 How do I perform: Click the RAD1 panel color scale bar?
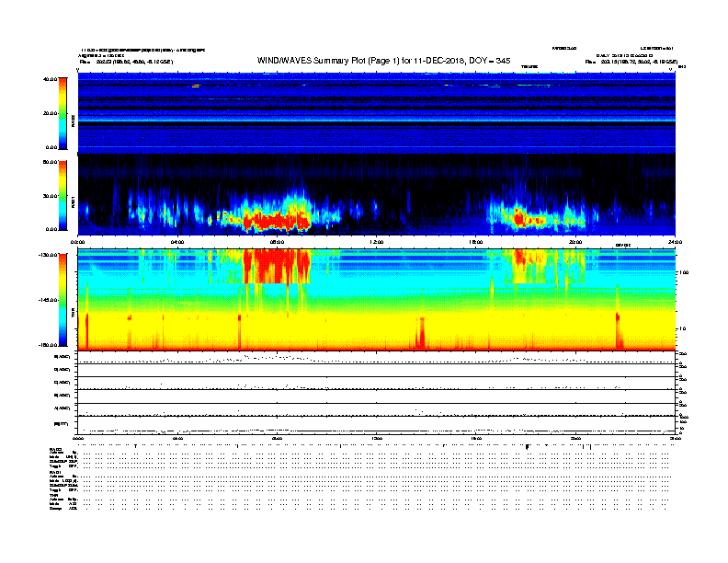(63, 196)
